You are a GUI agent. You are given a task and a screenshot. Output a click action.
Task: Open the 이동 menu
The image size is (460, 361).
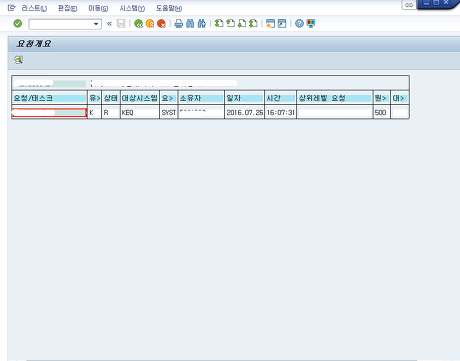click(98, 8)
